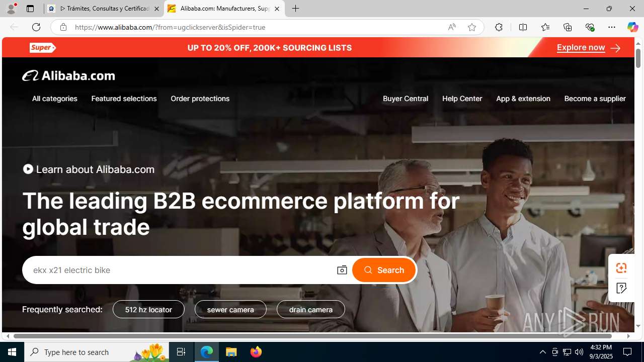Open the Collections icon

click(568, 27)
